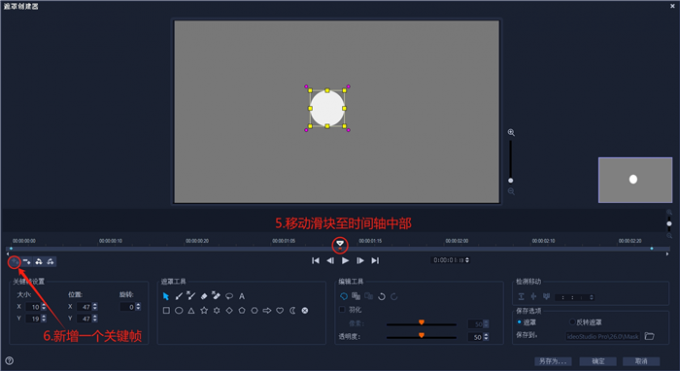Choose the ellipse shape tool

(179, 311)
